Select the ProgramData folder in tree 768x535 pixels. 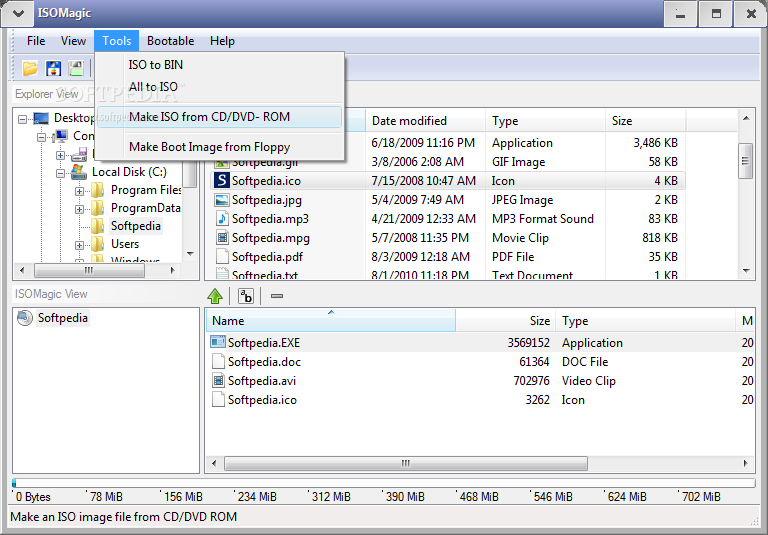pyautogui.click(x=145, y=208)
